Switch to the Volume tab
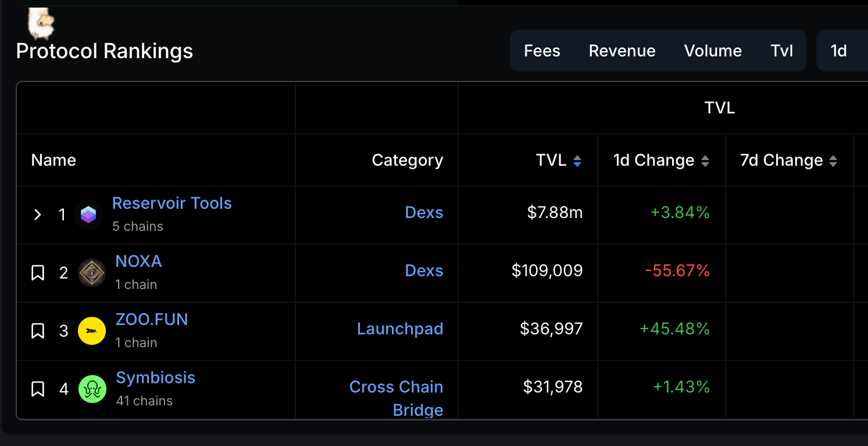 point(713,51)
